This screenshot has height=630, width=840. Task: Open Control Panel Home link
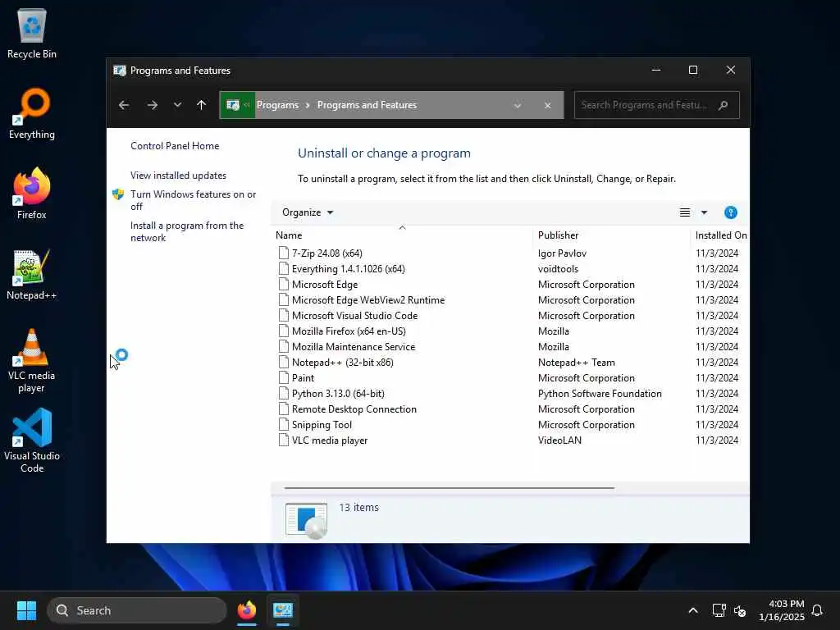(175, 146)
